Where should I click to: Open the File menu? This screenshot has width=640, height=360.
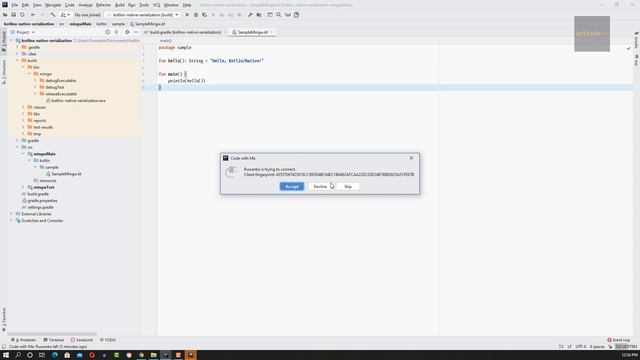tap(15, 5)
